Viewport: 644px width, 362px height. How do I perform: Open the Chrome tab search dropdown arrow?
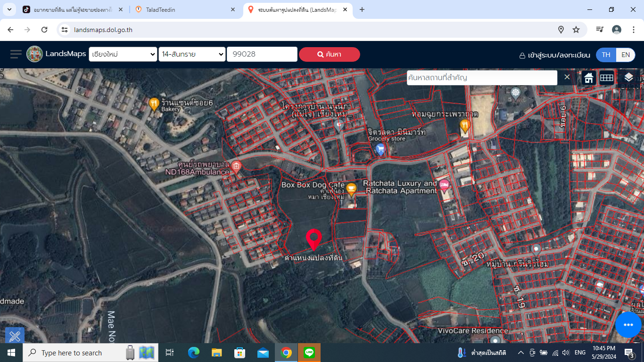tap(9, 9)
